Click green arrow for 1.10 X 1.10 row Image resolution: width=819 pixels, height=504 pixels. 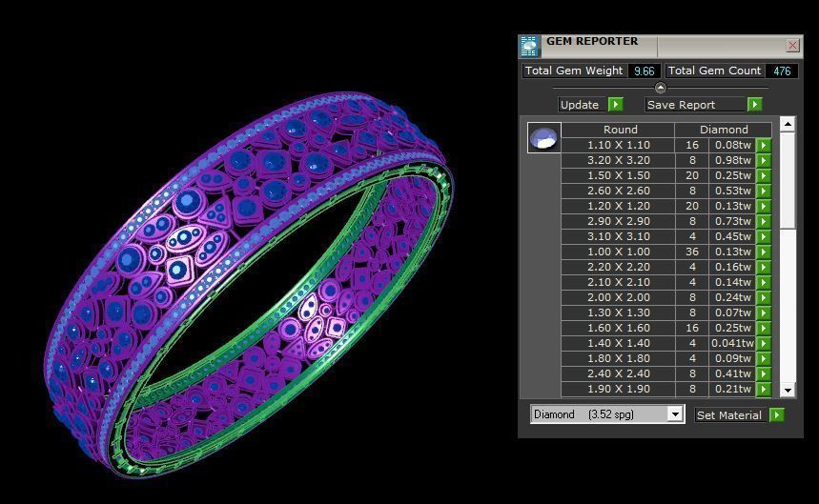point(764,145)
